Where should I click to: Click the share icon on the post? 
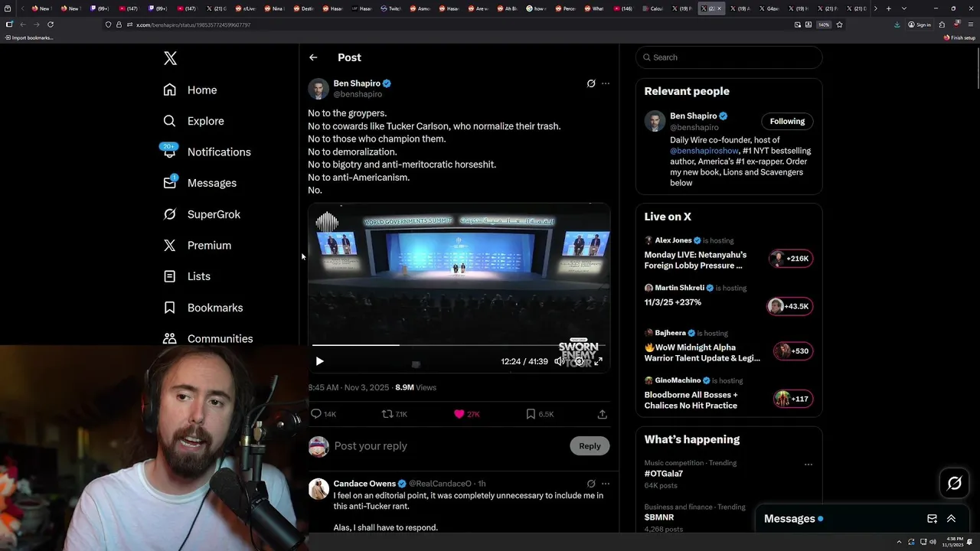coord(603,414)
